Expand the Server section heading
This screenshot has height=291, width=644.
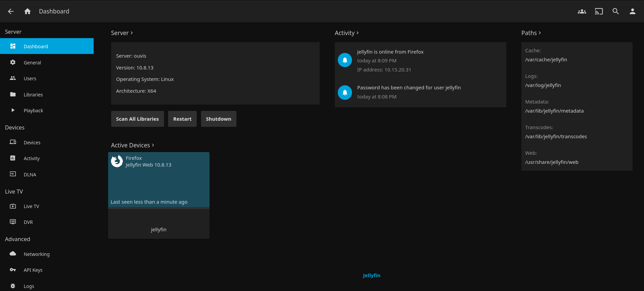pyautogui.click(x=122, y=33)
